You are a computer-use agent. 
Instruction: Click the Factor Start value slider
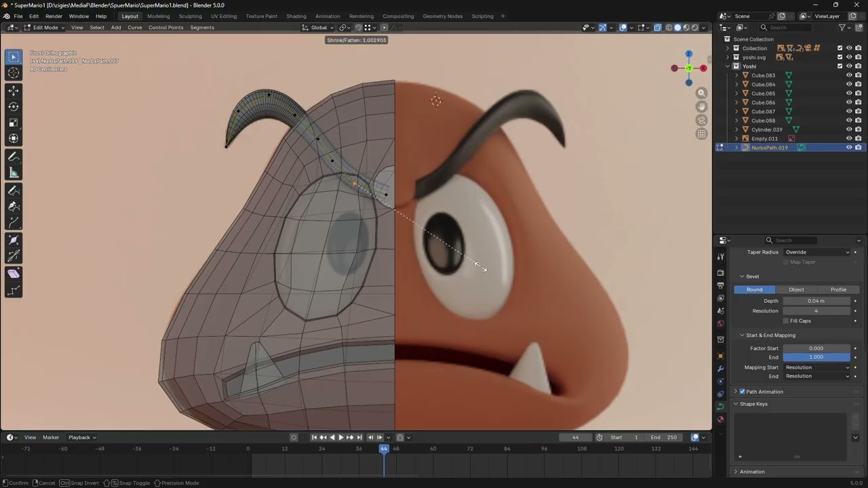(816, 348)
